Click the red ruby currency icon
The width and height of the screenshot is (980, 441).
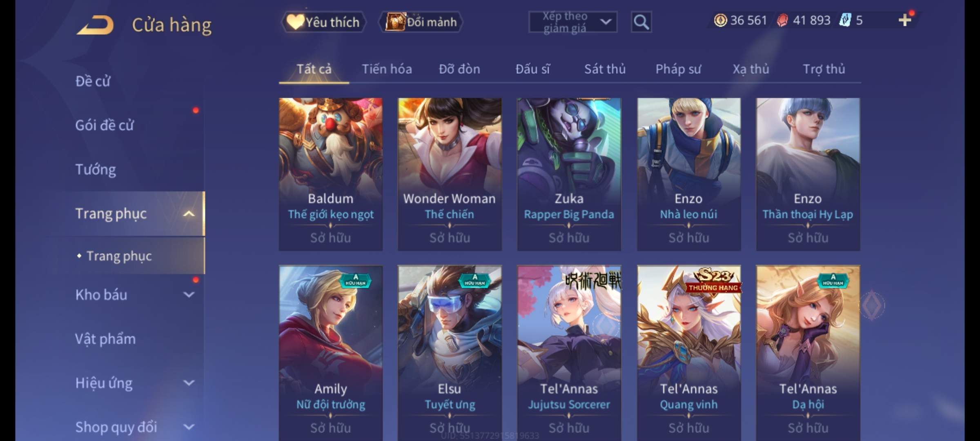782,20
